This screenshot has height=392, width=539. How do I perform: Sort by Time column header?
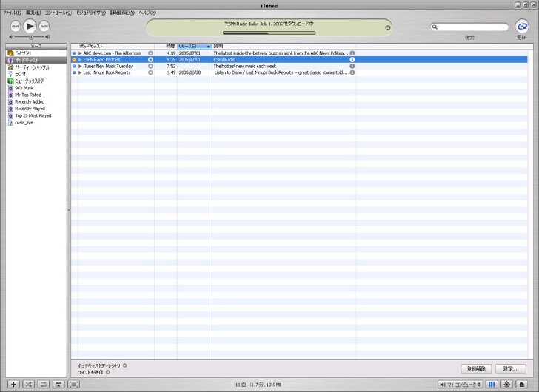[166, 46]
